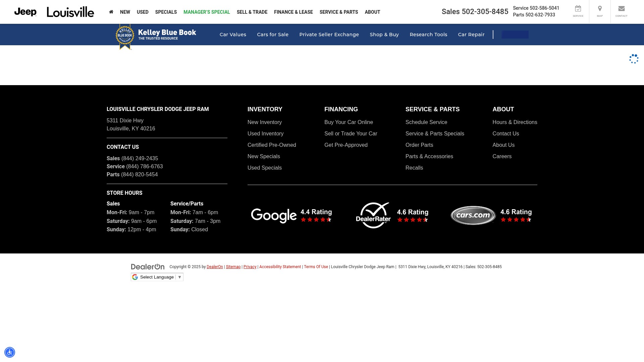Open the USED menu item

(143, 12)
